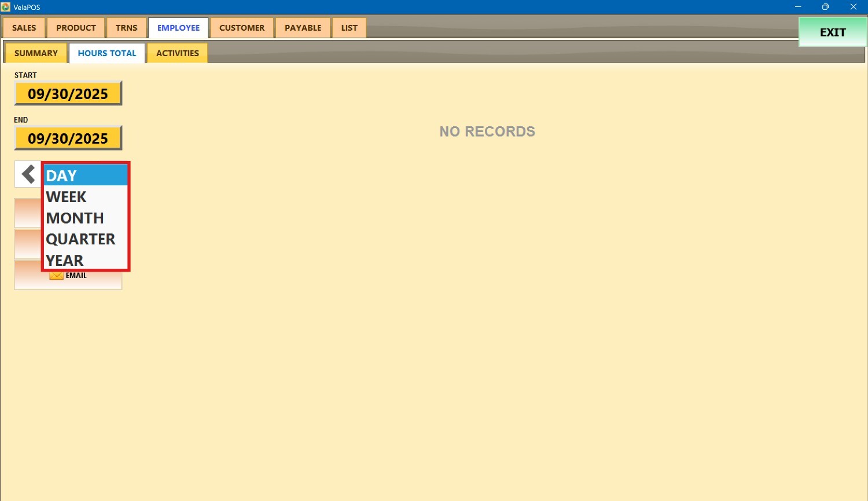The height and width of the screenshot is (501, 868).
Task: Click the START date field
Action: [68, 94]
